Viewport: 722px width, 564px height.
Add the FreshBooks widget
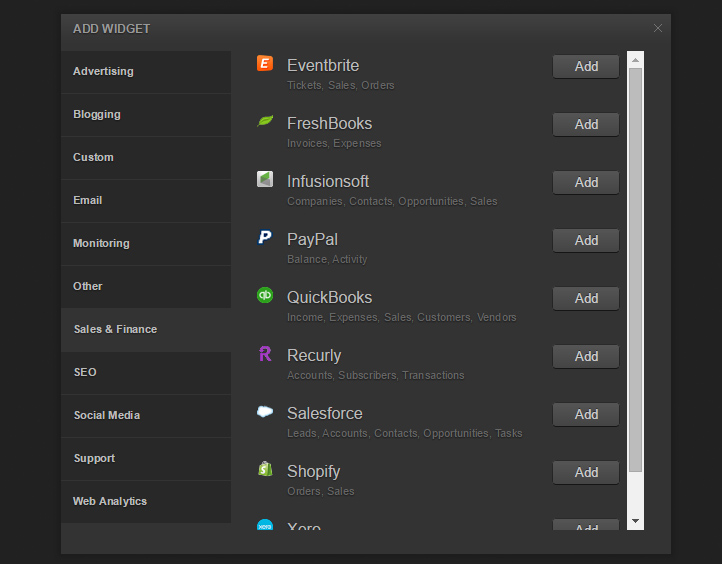pos(586,124)
